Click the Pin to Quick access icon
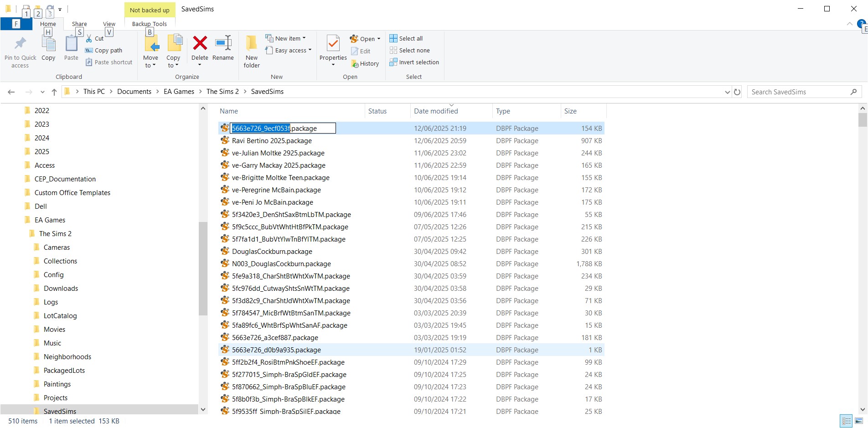Viewport: 868px width, 428px height. (20, 43)
